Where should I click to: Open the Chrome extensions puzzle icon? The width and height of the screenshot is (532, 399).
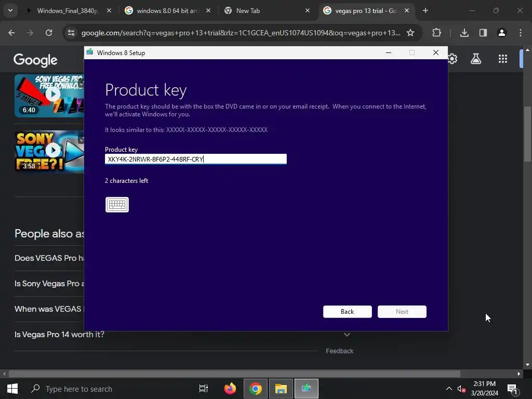click(436, 33)
